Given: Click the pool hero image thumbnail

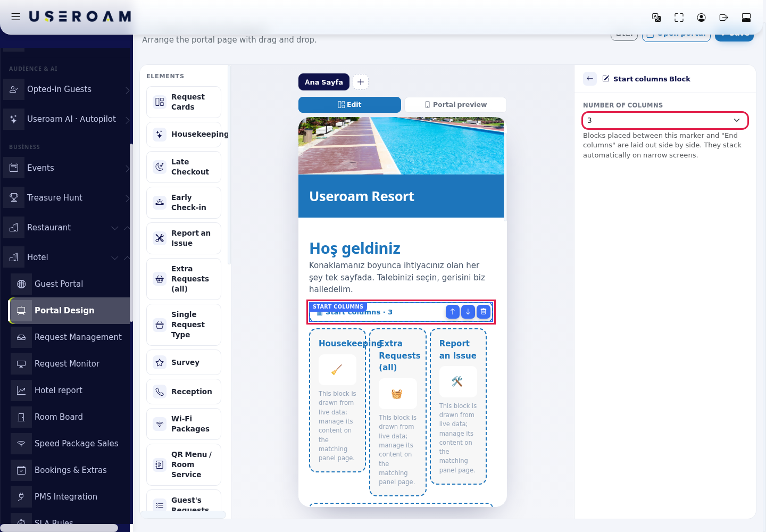Looking at the screenshot, I should point(401,146).
